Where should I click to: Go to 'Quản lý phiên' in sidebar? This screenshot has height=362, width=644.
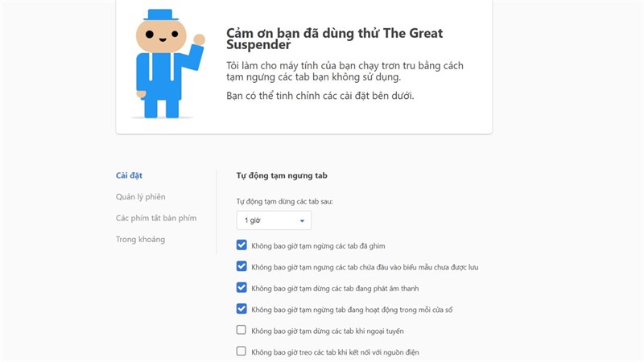141,196
